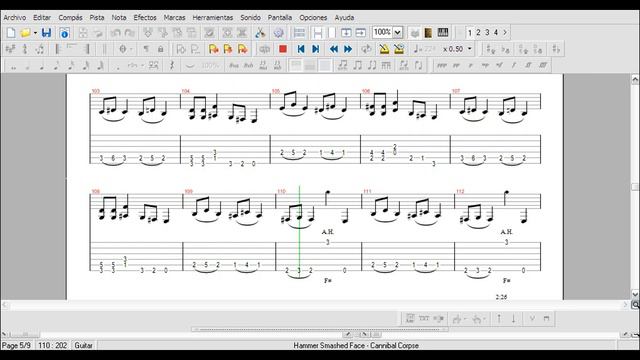
Task: Click the second yellow play-flag icon
Action: point(228,49)
